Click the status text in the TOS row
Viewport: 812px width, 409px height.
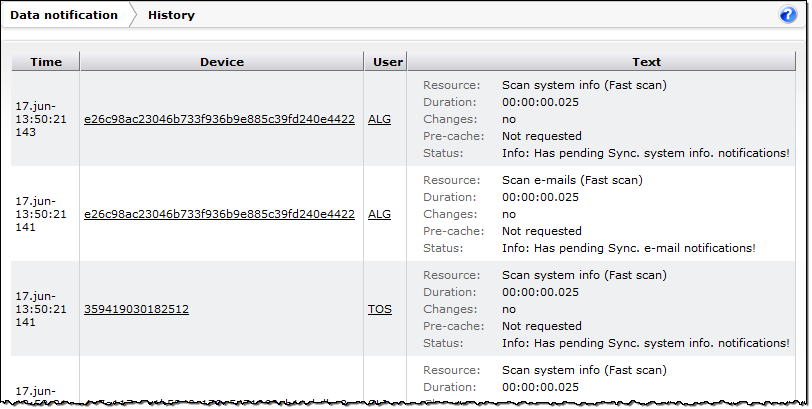645,343
